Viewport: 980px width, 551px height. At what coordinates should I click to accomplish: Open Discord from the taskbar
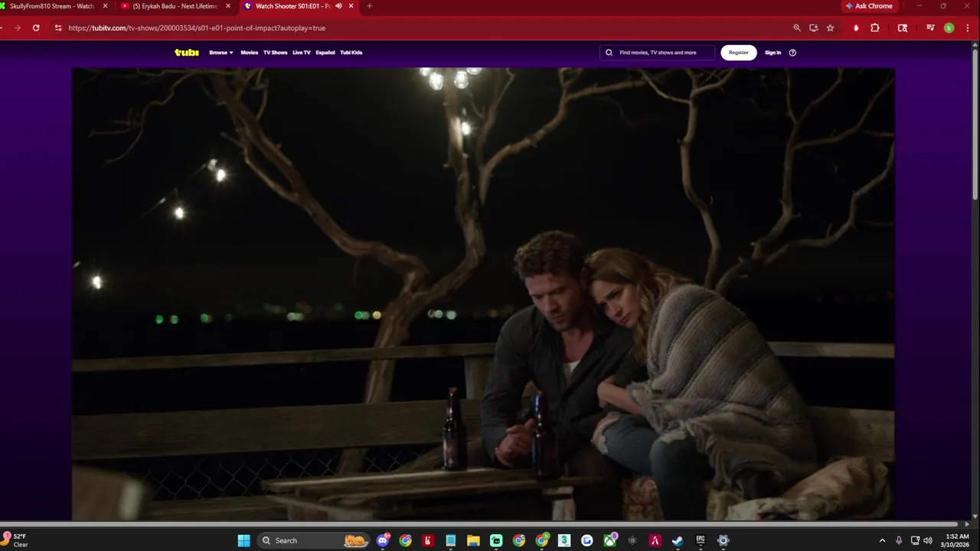click(x=383, y=540)
